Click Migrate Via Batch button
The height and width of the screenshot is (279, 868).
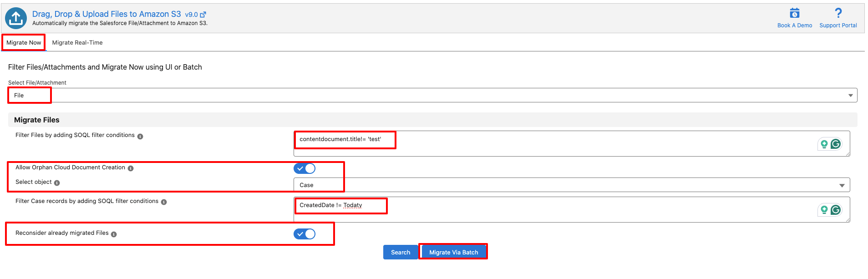click(x=454, y=252)
